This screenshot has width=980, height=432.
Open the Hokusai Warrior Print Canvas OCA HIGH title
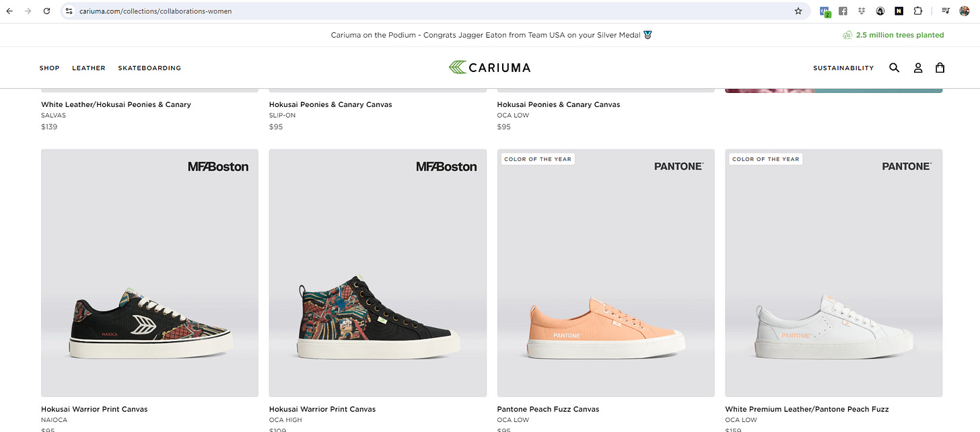pos(322,409)
